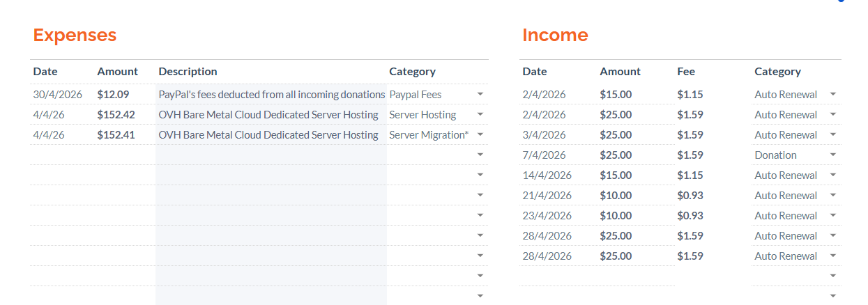Screen dimensions: 868x305
Task: Click PayPal's fees deducted description cell
Action: tap(271, 94)
